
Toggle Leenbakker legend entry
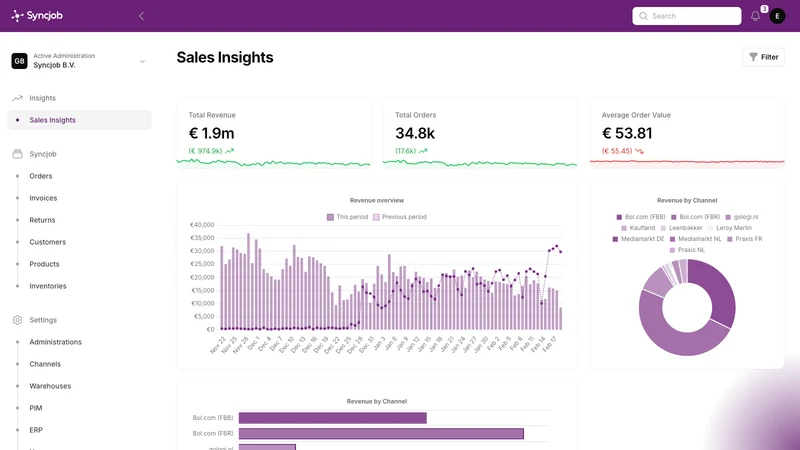point(681,228)
